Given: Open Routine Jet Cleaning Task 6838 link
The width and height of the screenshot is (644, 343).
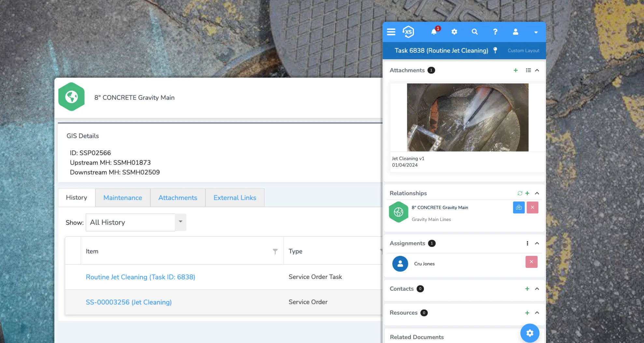Looking at the screenshot, I should [140, 277].
